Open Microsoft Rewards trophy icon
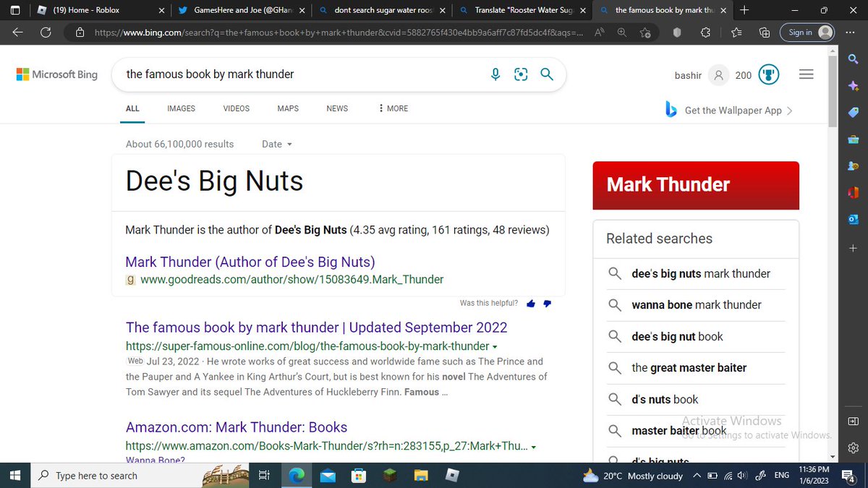 click(768, 74)
